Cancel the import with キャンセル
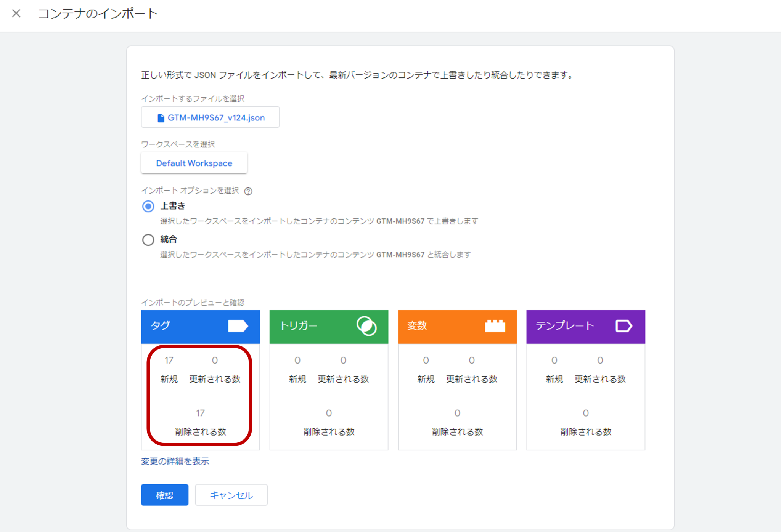The image size is (781, 532). point(231,494)
